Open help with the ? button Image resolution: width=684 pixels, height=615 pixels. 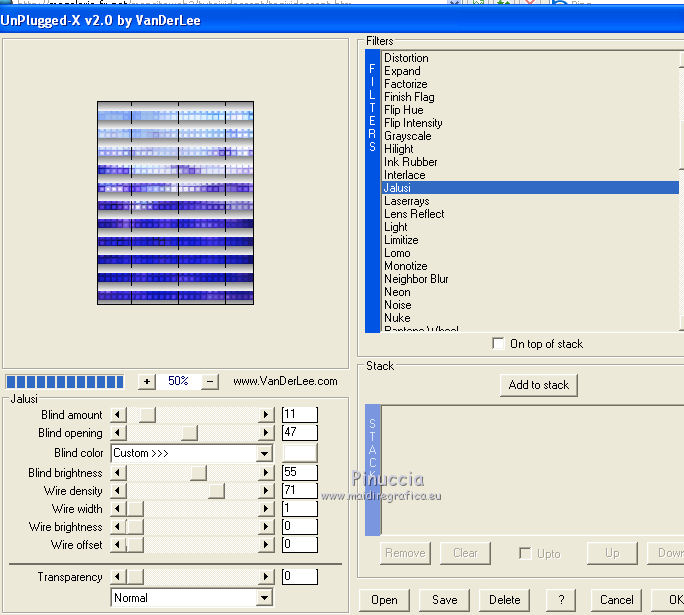coord(561,600)
